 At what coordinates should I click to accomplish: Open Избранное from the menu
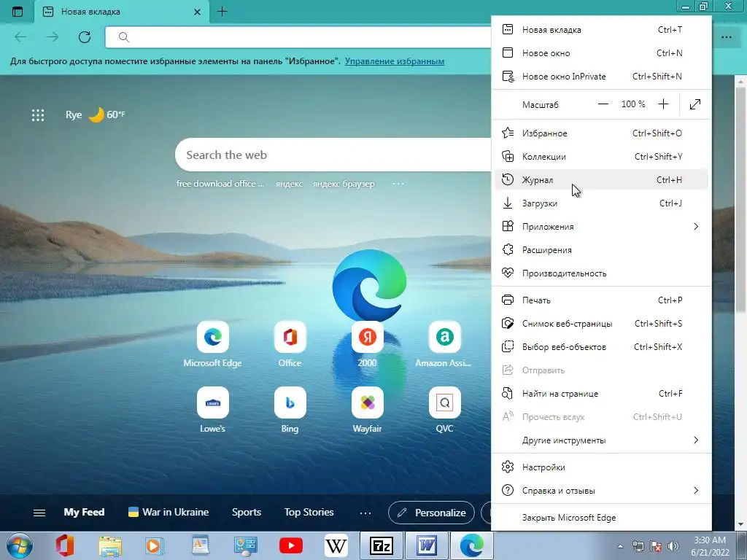[601, 133]
